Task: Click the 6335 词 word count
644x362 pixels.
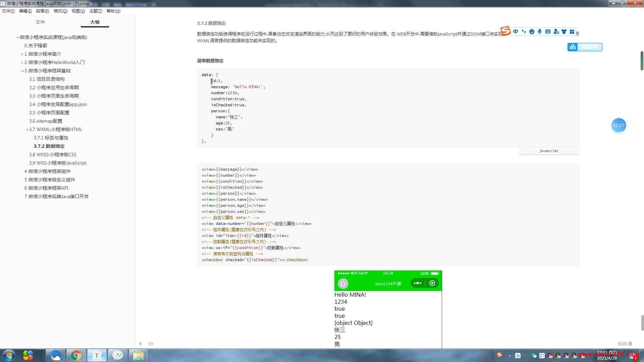Action: [625, 344]
